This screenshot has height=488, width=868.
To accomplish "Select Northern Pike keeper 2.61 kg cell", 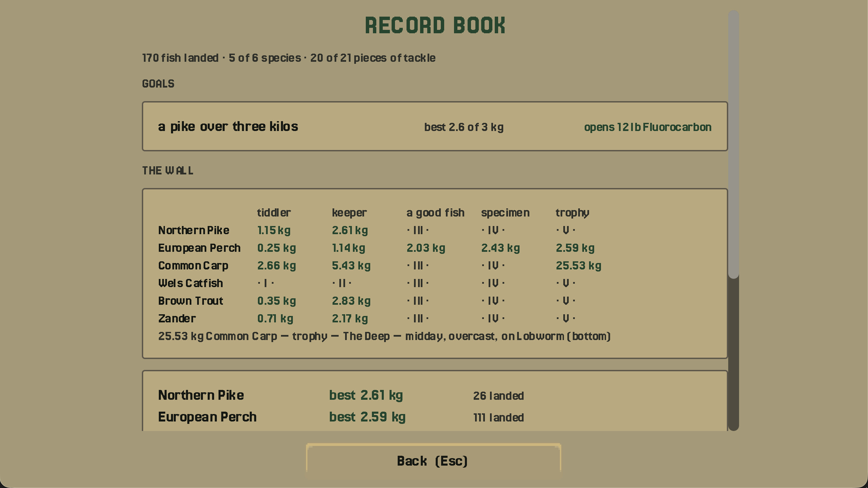I will pos(350,230).
